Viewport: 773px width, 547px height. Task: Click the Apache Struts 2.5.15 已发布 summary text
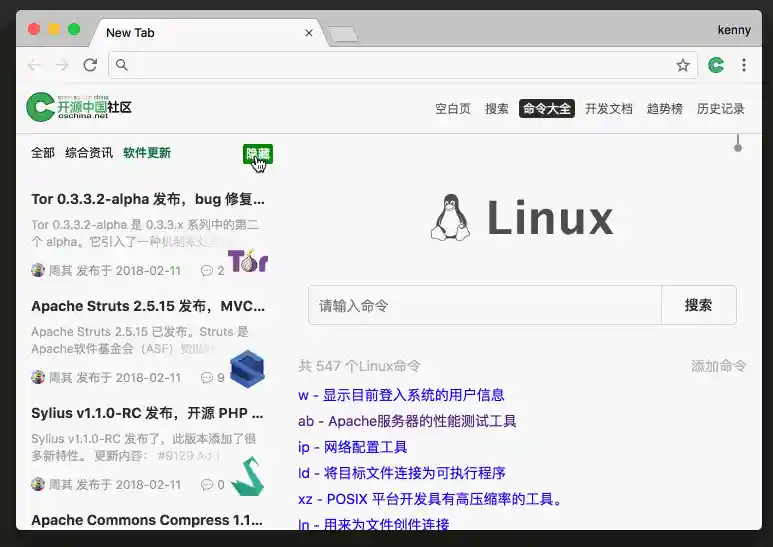(140, 340)
